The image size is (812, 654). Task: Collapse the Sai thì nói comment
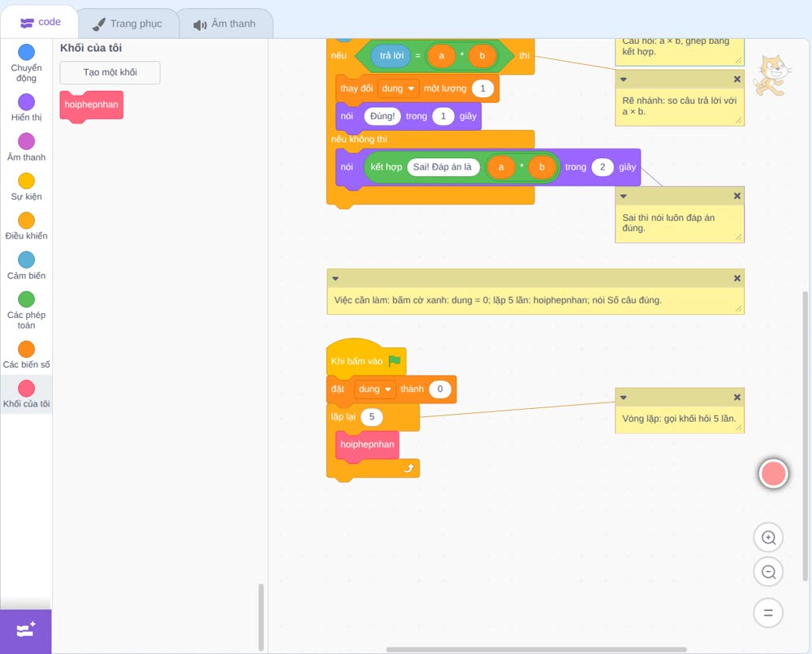[624, 196]
